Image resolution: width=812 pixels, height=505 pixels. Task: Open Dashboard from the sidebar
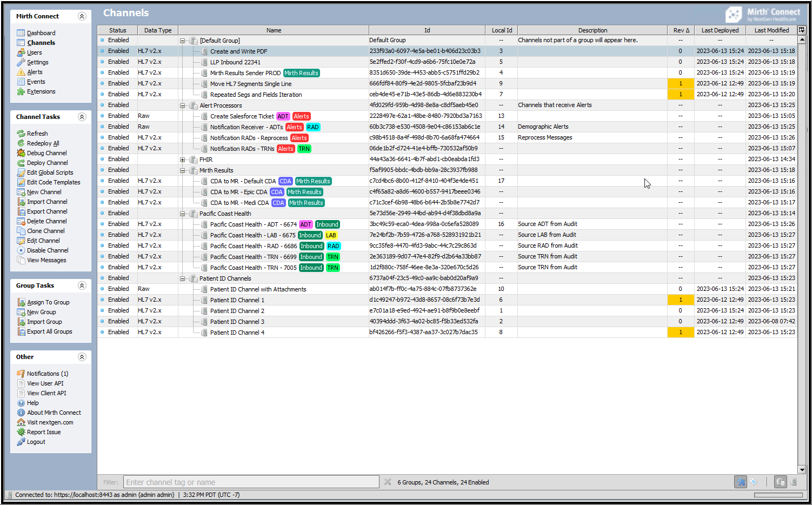tap(41, 33)
